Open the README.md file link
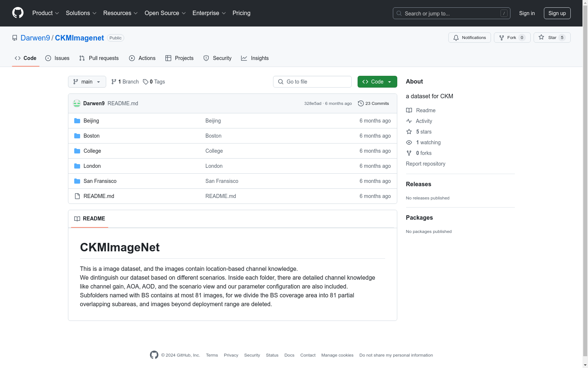 99,196
